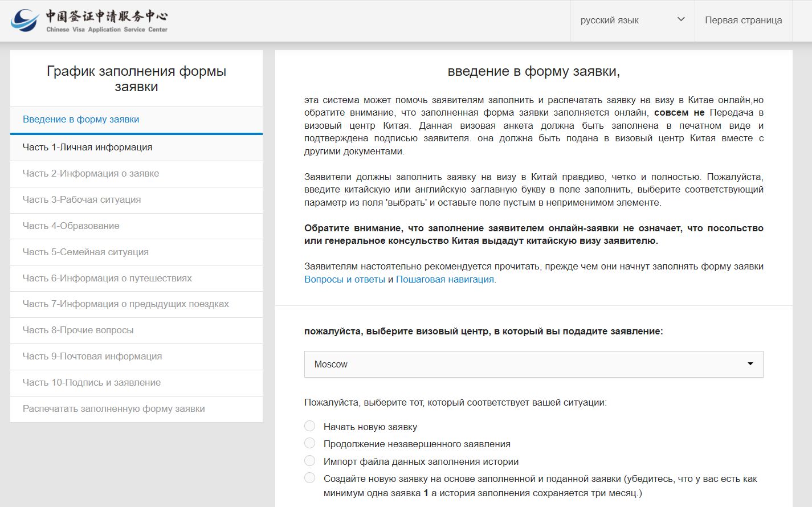Go to Часть 3-Рабочая ситуация

click(x=81, y=200)
